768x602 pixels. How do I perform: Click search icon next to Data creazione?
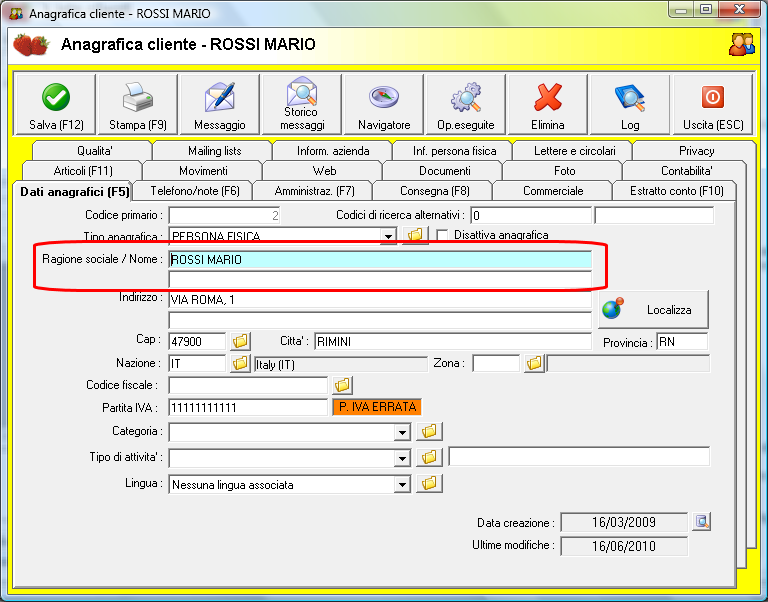[x=701, y=522]
